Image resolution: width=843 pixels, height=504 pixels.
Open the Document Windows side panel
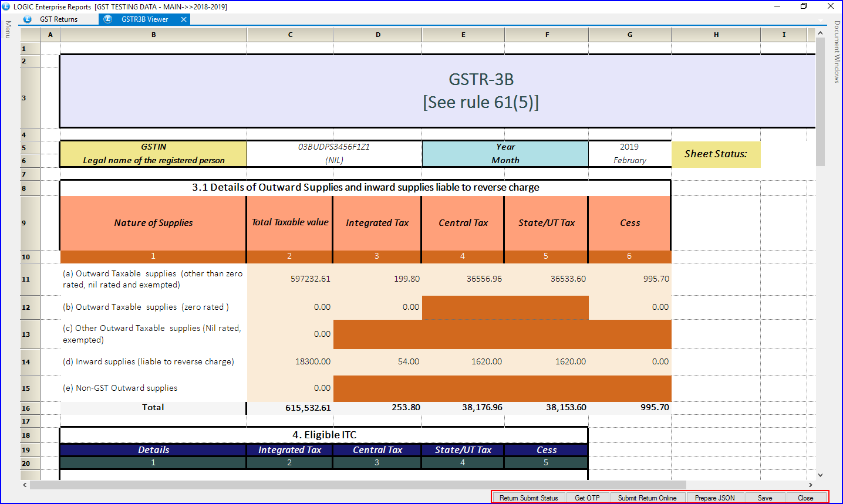tap(837, 52)
